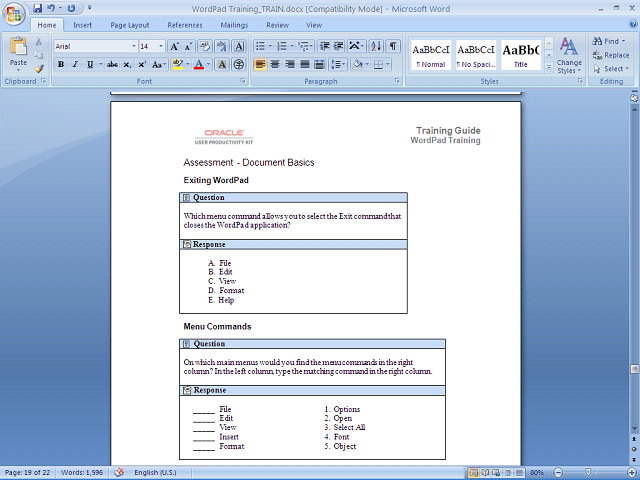The width and height of the screenshot is (640, 480).
Task: Cut selection with scissors icon
Action: (x=38, y=41)
